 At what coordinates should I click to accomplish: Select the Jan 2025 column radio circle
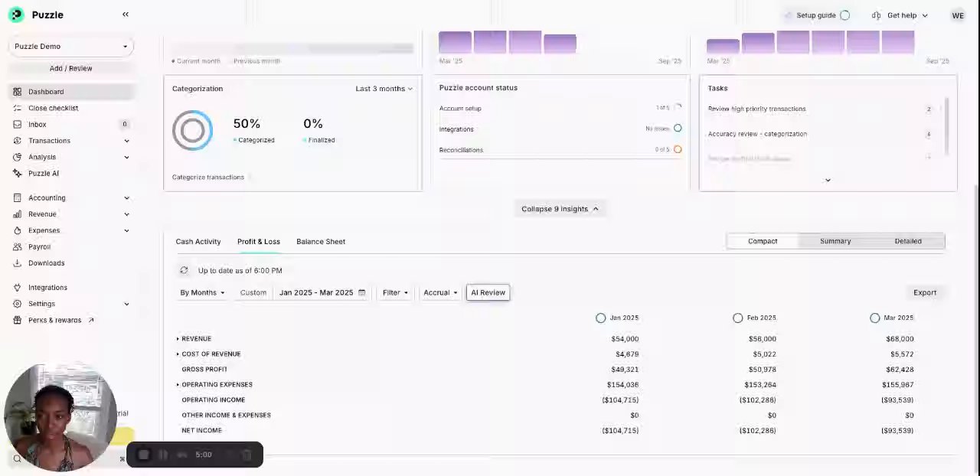tap(600, 318)
